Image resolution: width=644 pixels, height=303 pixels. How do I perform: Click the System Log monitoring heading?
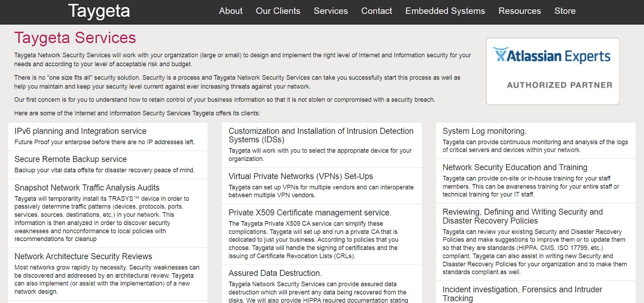pyautogui.click(x=485, y=131)
